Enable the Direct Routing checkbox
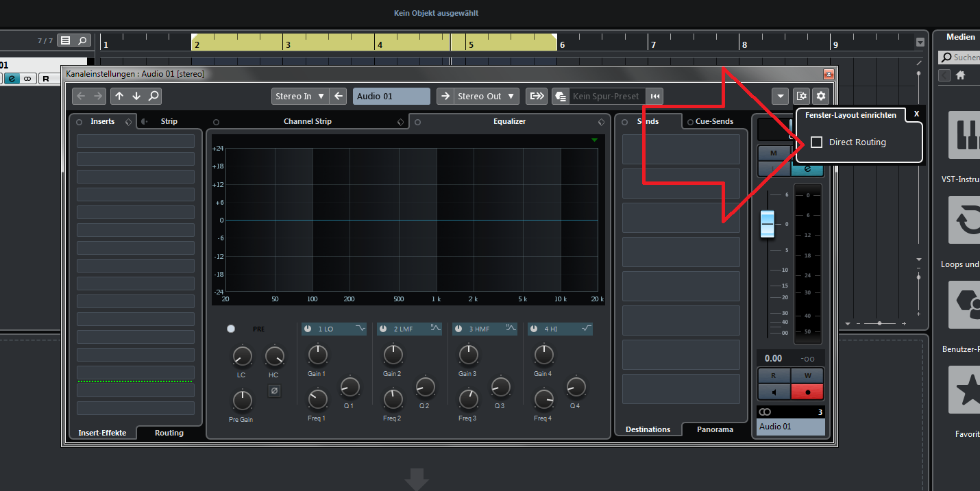 816,142
